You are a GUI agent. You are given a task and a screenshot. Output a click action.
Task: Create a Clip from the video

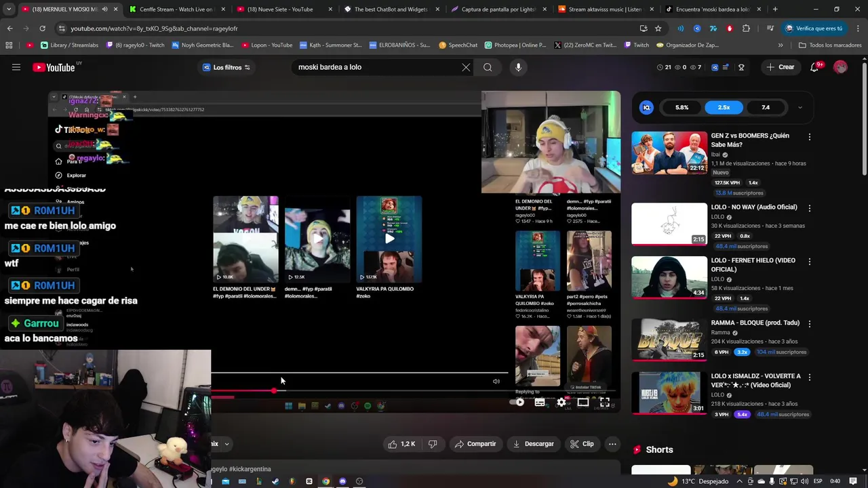pyautogui.click(x=582, y=444)
